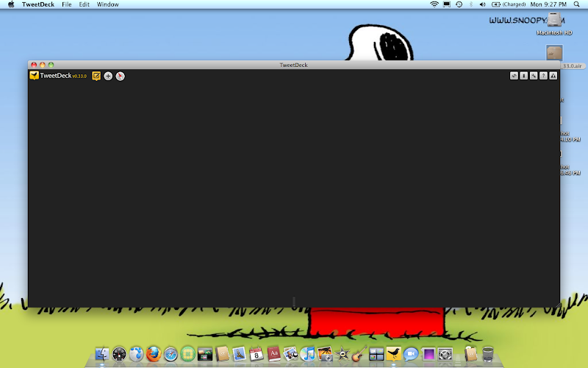
Task: Launch Safari from the Dock
Action: tap(171, 354)
